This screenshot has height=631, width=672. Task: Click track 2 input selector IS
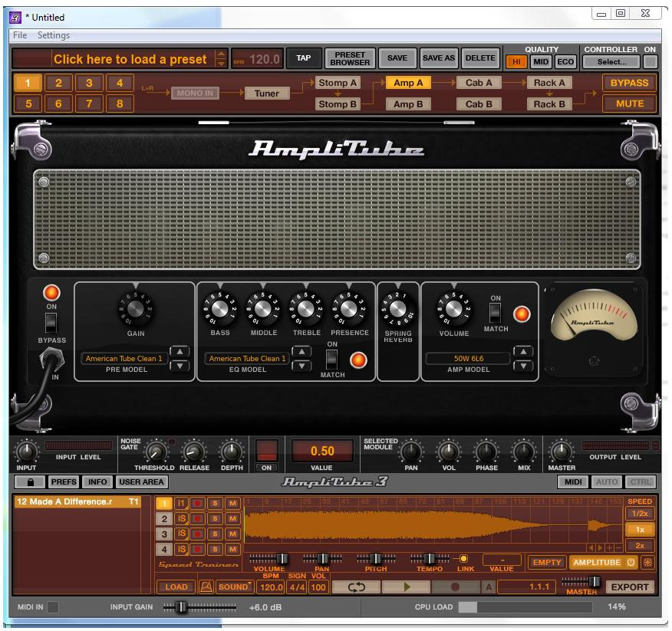pos(181,519)
